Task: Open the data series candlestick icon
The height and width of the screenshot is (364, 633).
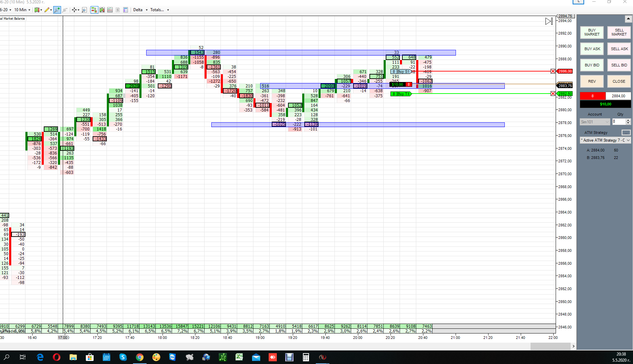Action: pyautogui.click(x=102, y=10)
